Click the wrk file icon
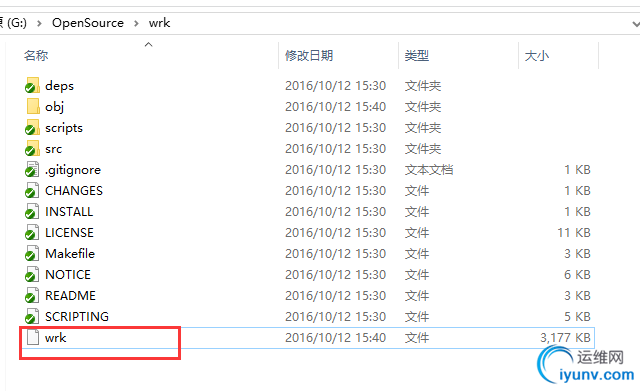This screenshot has width=640, height=391. tap(33, 338)
